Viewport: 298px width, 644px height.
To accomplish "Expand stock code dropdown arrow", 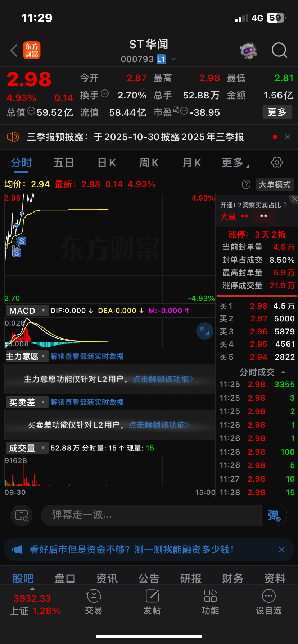I will (173, 59).
